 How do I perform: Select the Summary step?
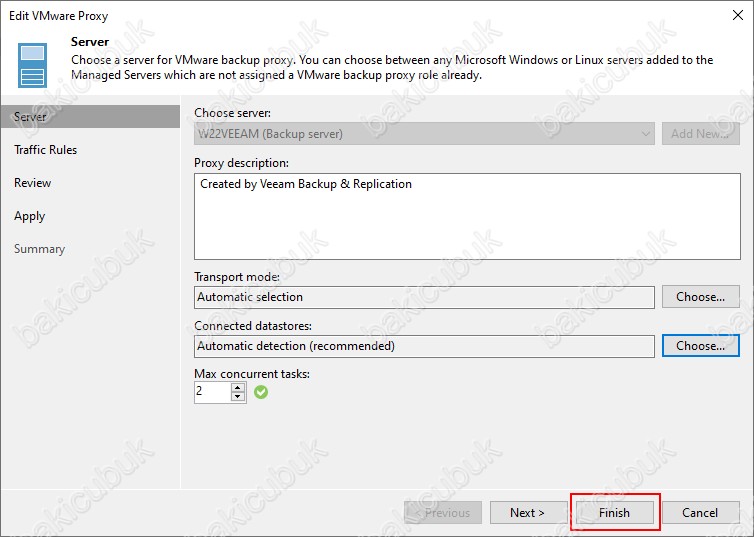(x=39, y=249)
